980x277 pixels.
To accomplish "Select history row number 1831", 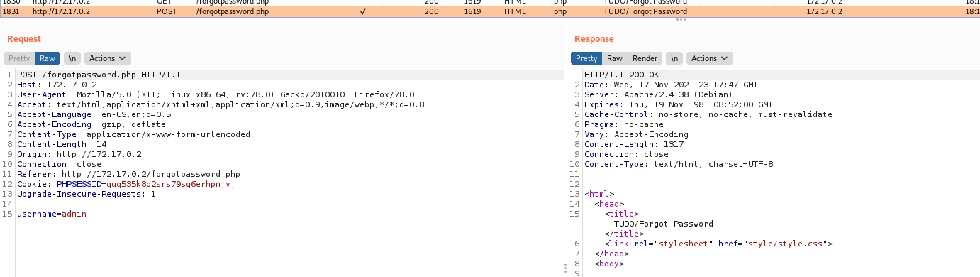I will coord(490,11).
